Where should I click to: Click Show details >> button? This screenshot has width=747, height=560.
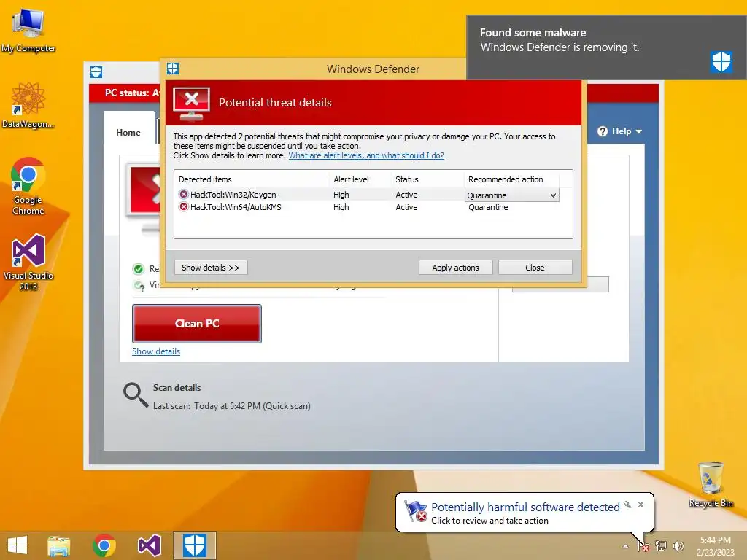(x=211, y=268)
